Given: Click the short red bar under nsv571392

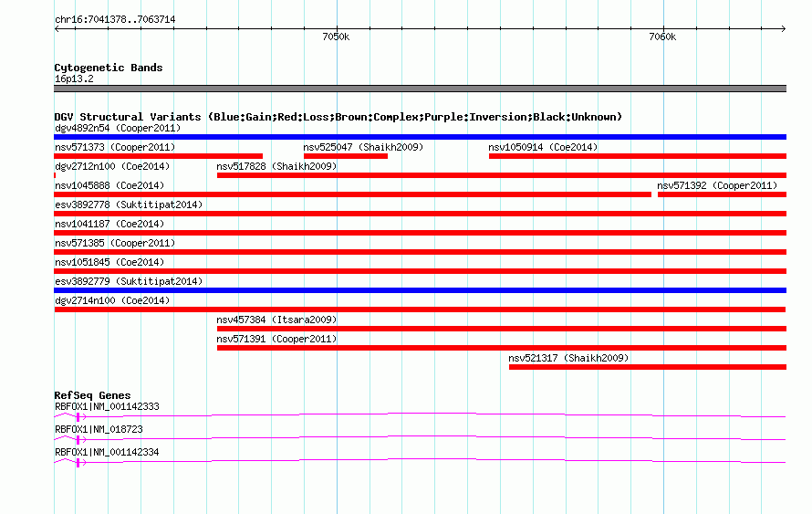Looking at the screenshot, I should (722, 194).
